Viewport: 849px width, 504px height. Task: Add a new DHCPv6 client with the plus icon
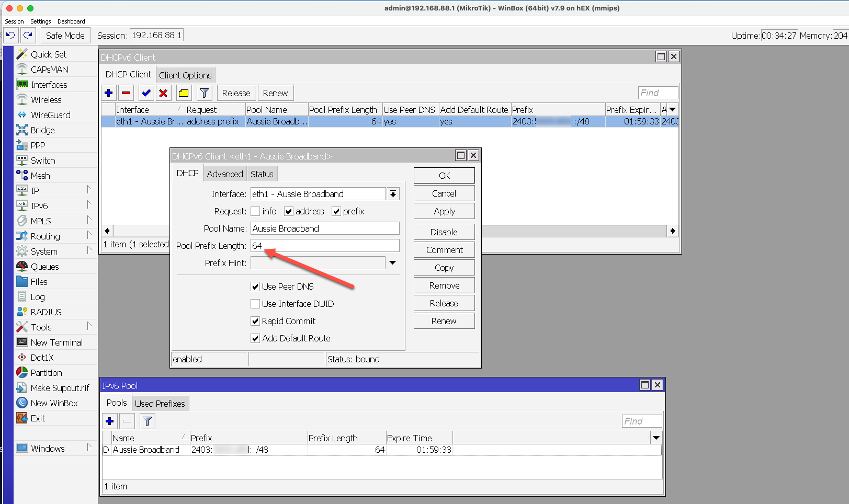108,93
